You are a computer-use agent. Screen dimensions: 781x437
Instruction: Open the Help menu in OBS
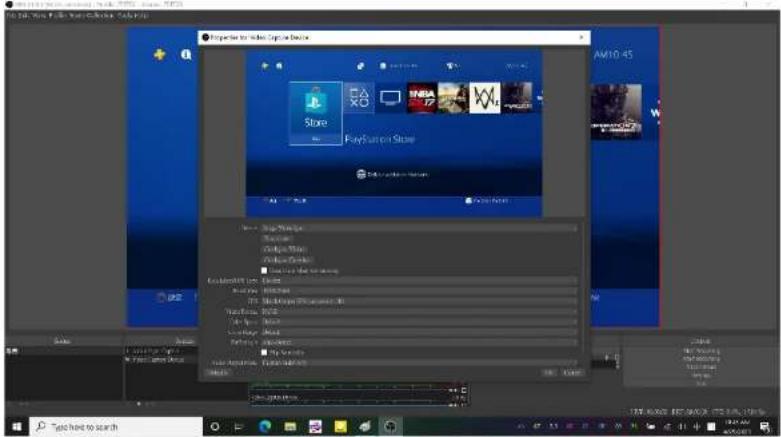click(141, 15)
